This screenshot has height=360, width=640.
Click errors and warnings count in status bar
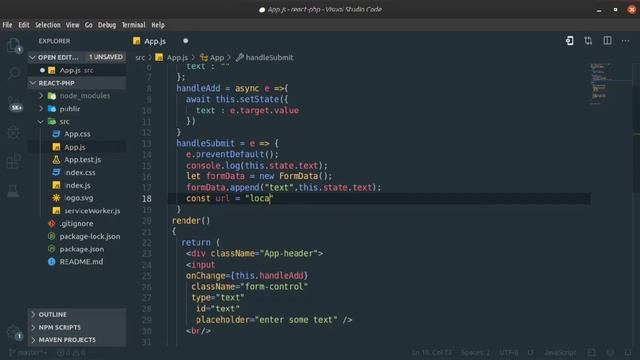pos(71,353)
